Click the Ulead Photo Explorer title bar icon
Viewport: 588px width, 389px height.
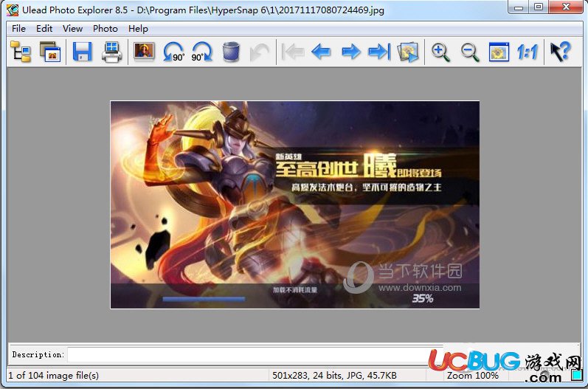[x=13, y=10]
